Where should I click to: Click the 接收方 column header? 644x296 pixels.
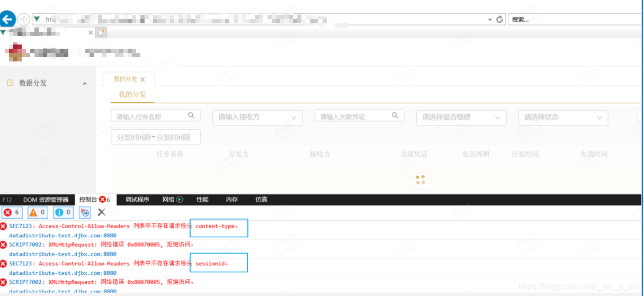[x=320, y=154]
